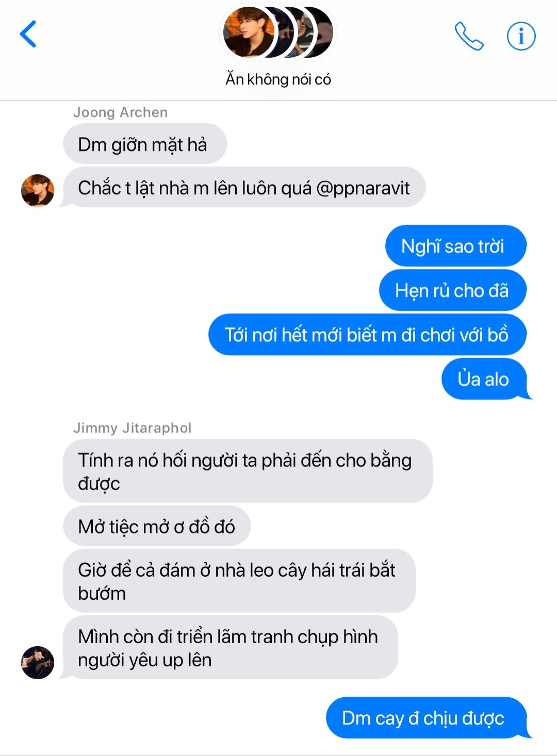Open conversation info with the circled i icon
This screenshot has height=756, width=557.
point(521,36)
